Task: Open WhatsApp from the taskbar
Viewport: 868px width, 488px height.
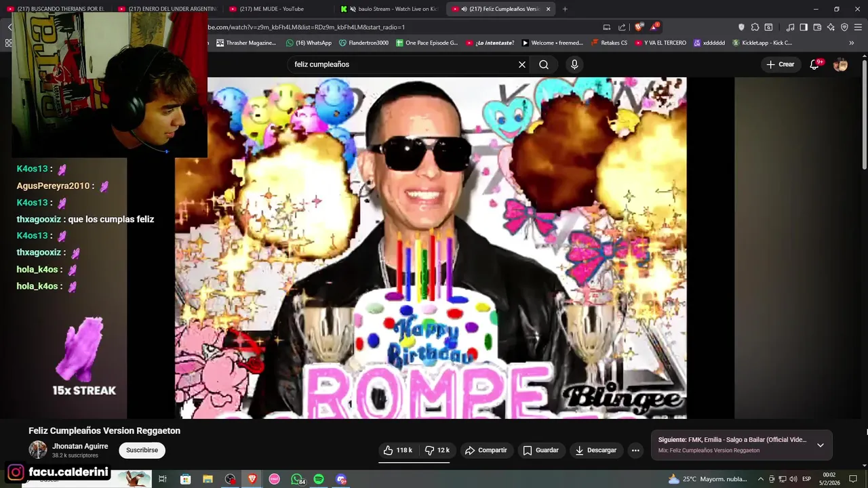Action: point(297,479)
